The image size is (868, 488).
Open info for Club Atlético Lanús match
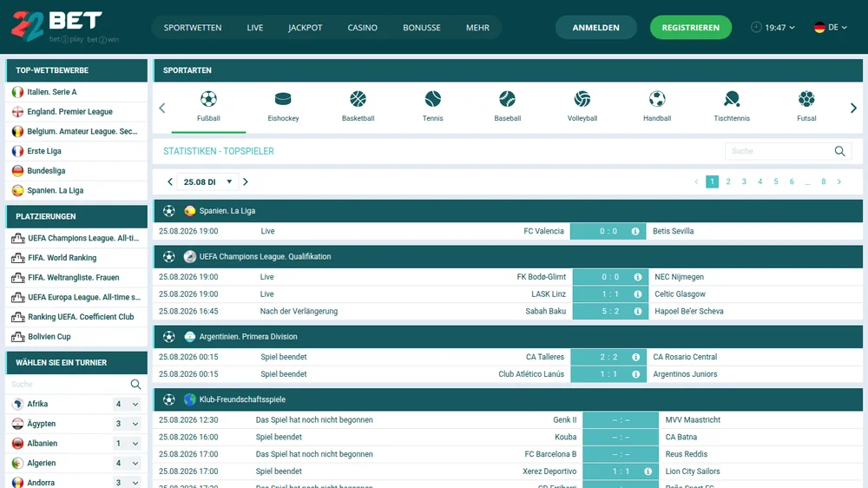tap(635, 374)
